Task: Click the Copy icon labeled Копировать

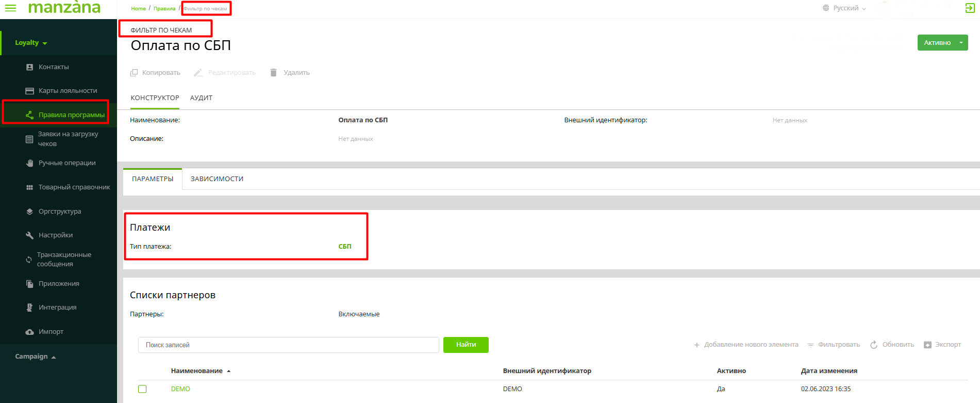Action: (134, 73)
